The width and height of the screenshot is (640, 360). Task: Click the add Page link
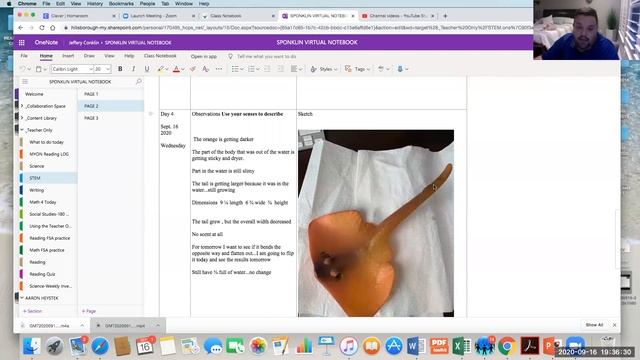[x=89, y=311]
